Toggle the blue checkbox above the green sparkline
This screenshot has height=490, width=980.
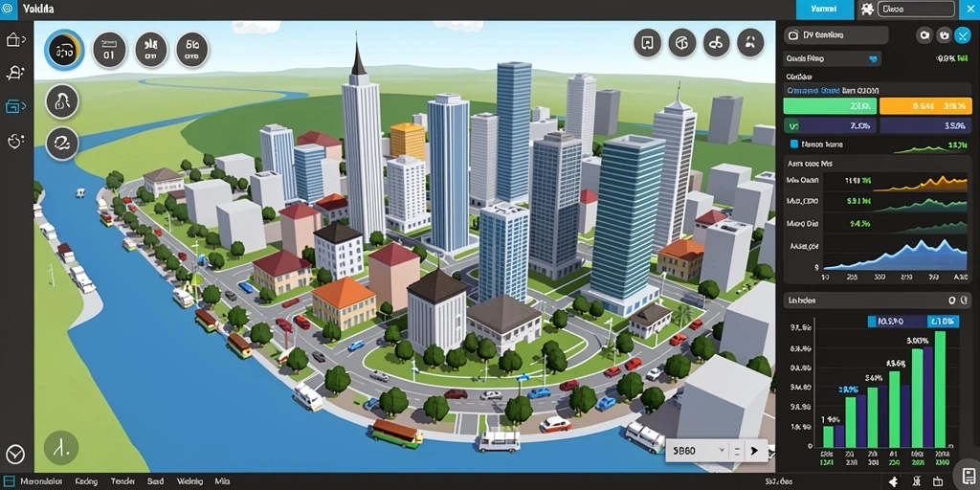[794, 144]
